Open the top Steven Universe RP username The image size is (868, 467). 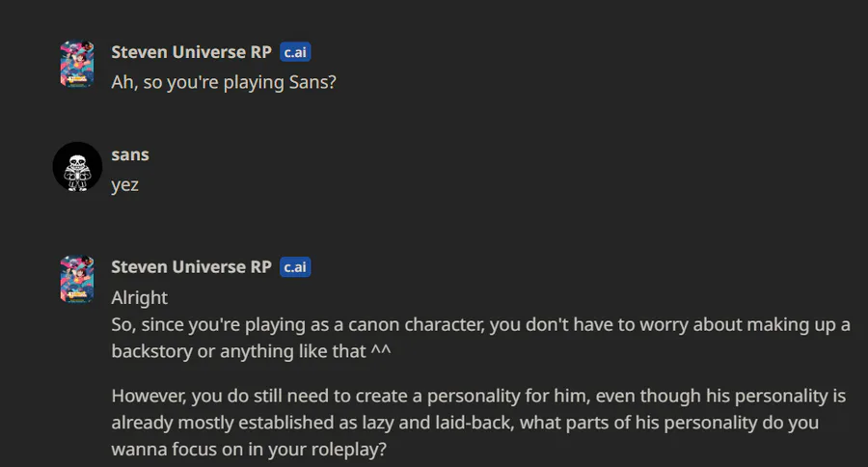(191, 52)
